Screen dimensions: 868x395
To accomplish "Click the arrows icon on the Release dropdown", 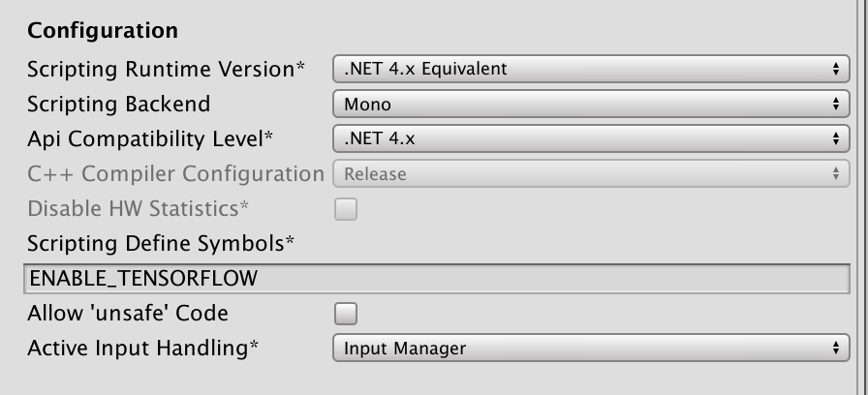I will (x=835, y=174).
